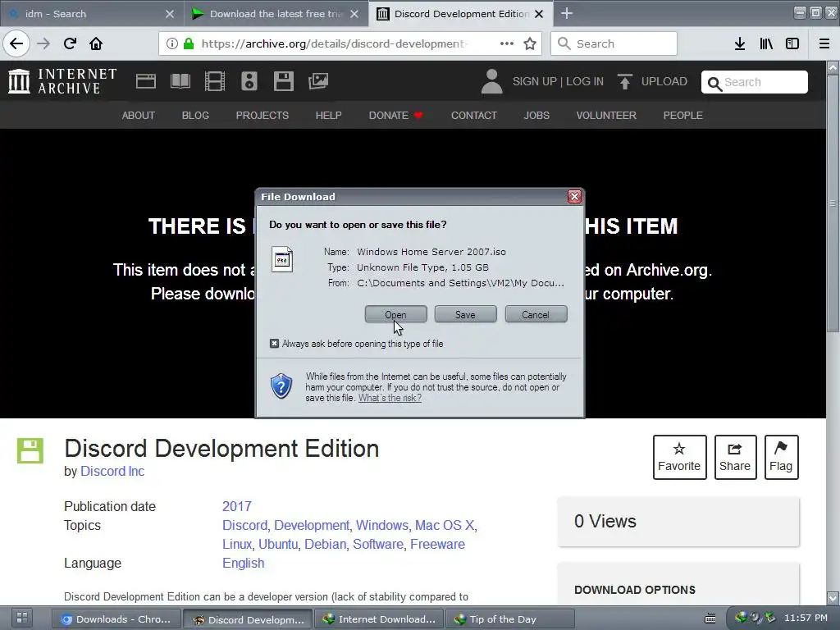Open a new browser tab
The image size is (840, 630).
(567, 13)
